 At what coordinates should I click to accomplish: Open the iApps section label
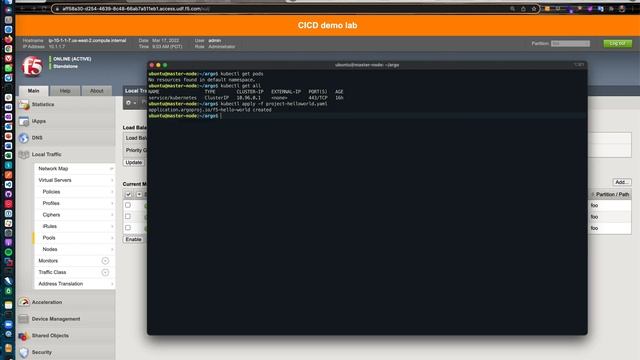(39, 121)
